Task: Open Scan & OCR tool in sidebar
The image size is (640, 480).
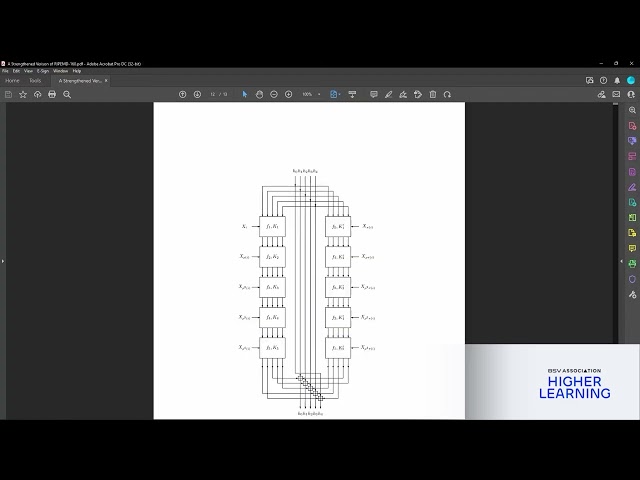Action: [632, 264]
